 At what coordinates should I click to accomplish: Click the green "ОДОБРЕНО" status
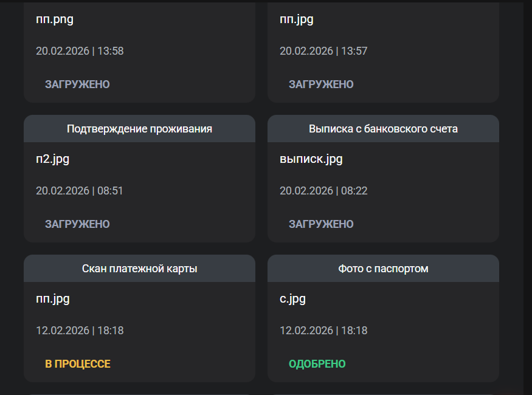pyautogui.click(x=317, y=364)
